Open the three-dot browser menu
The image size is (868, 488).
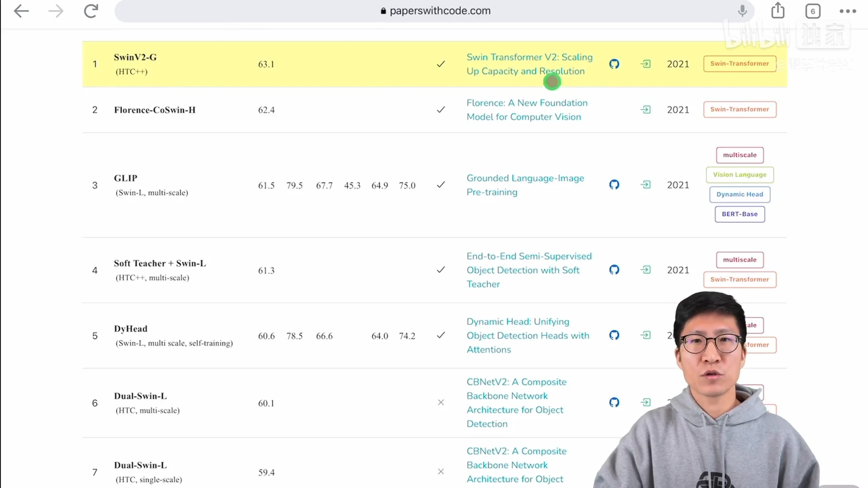pos(848,11)
